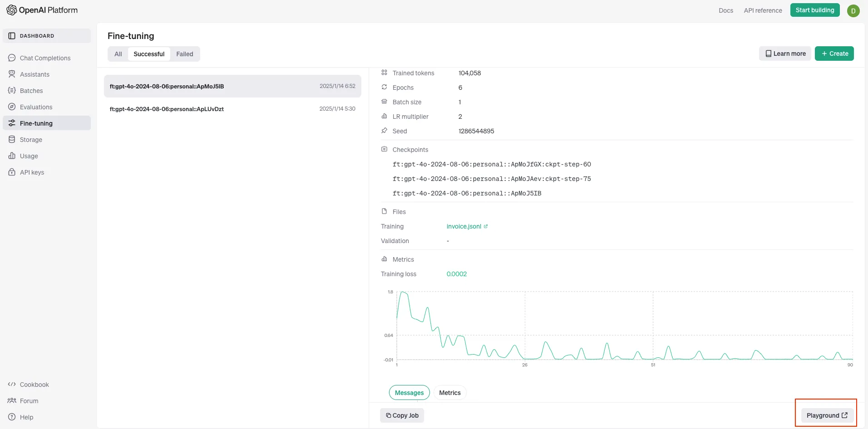Click the Playground external-link icon
The width and height of the screenshot is (868, 429).
pos(844,415)
